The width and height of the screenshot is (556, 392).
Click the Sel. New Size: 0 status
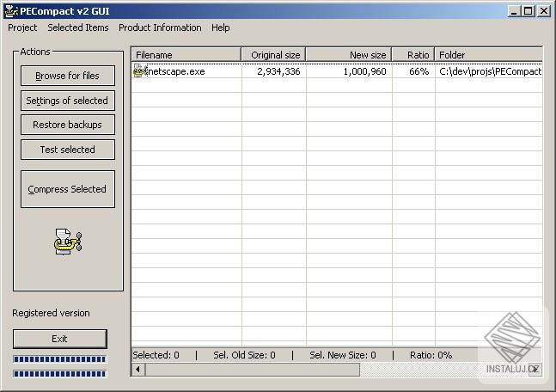click(343, 355)
